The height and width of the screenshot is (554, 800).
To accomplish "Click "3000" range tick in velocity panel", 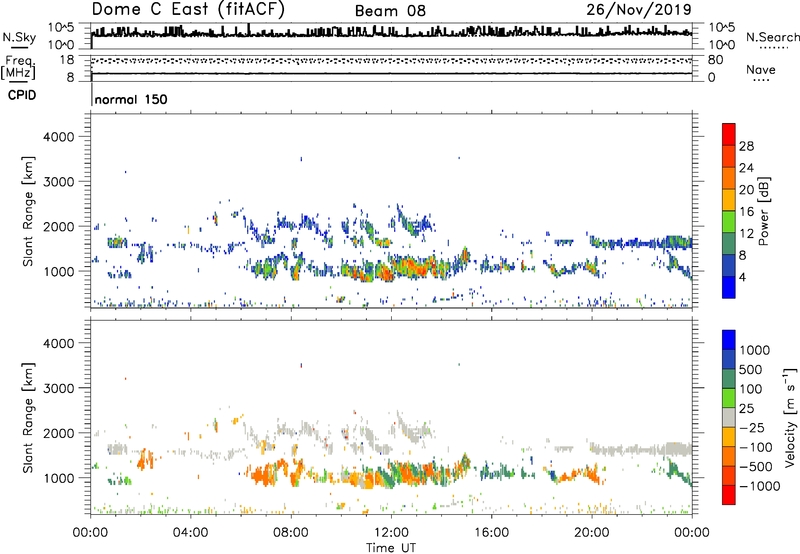I will pos(59,388).
